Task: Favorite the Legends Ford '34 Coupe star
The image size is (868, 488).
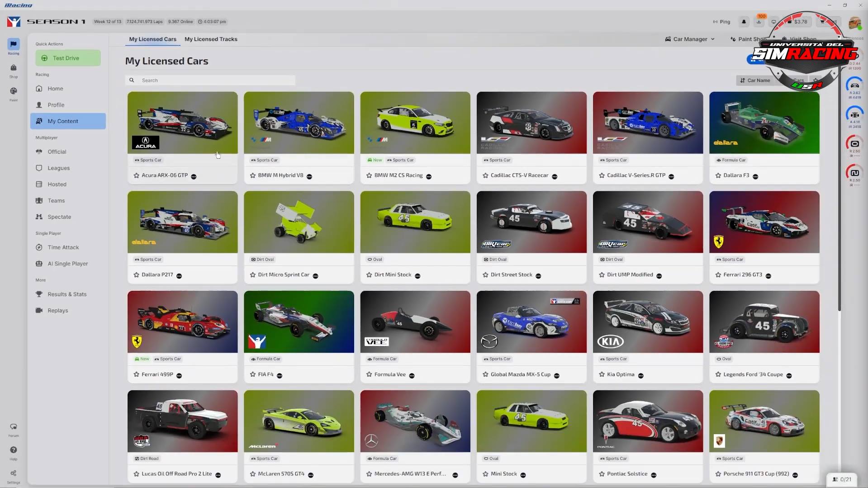Action: [718, 374]
